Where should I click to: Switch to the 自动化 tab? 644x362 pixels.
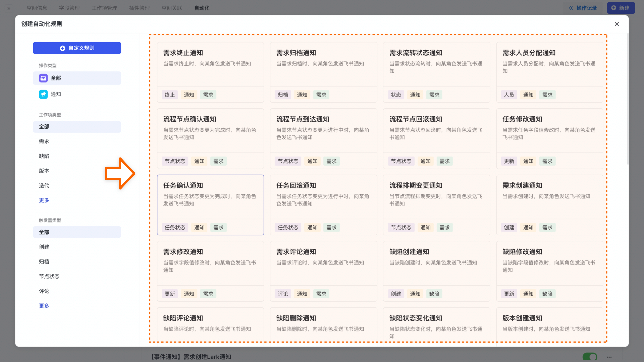tap(202, 8)
